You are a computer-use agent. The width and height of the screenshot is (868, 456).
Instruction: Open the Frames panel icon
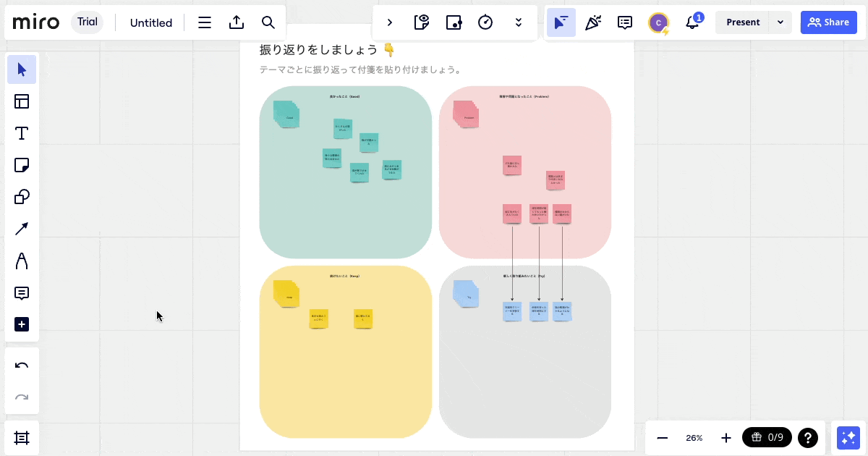point(22,438)
